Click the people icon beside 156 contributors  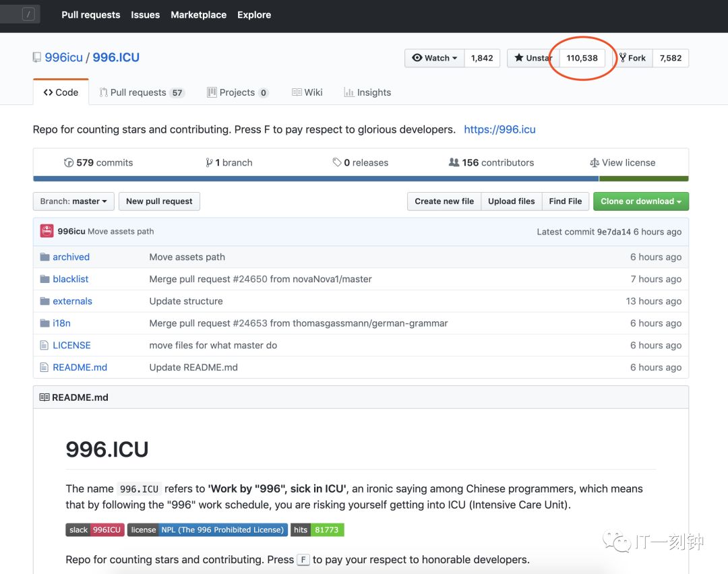tap(454, 162)
